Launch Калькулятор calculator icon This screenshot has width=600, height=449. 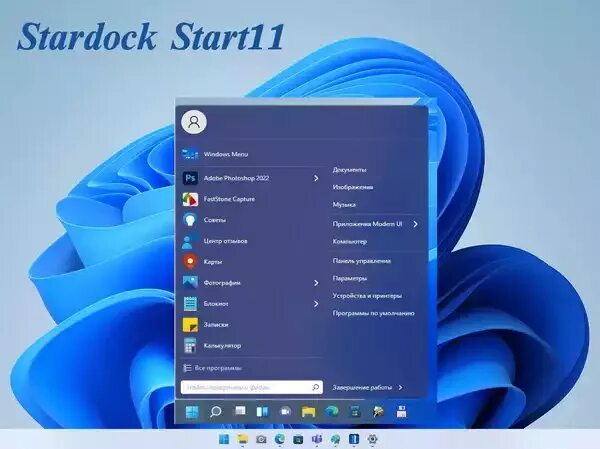click(190, 346)
